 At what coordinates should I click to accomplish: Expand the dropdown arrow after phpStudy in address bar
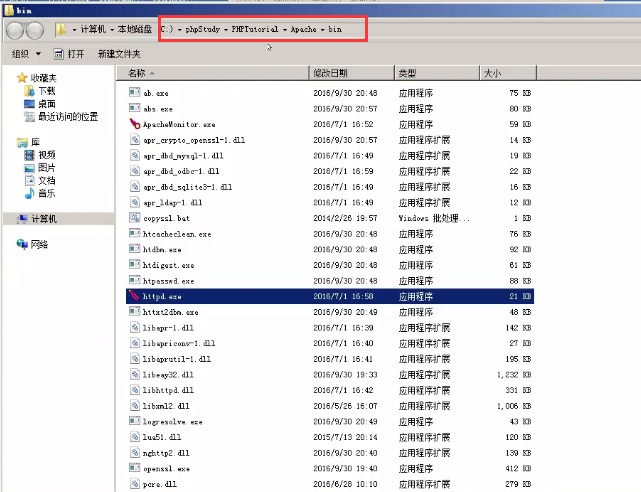tap(224, 30)
